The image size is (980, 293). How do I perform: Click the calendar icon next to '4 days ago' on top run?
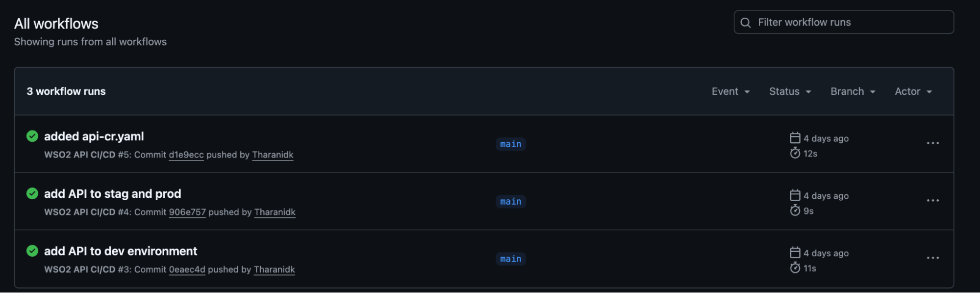coord(795,138)
